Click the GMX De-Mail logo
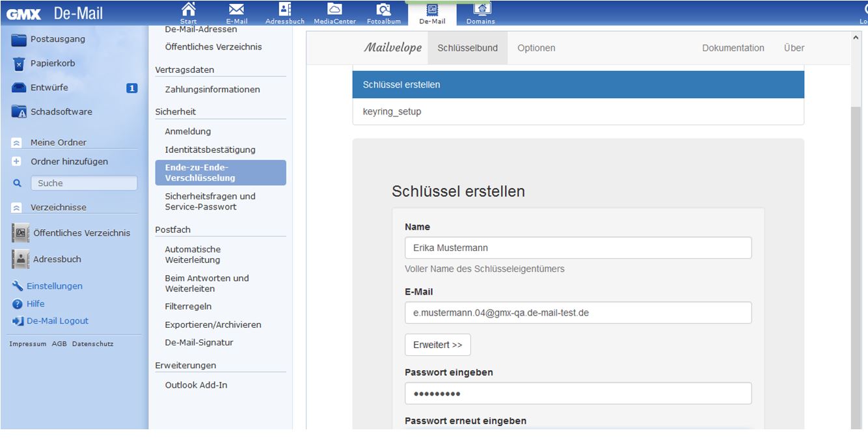This screenshot has height=441, width=868. (x=55, y=13)
